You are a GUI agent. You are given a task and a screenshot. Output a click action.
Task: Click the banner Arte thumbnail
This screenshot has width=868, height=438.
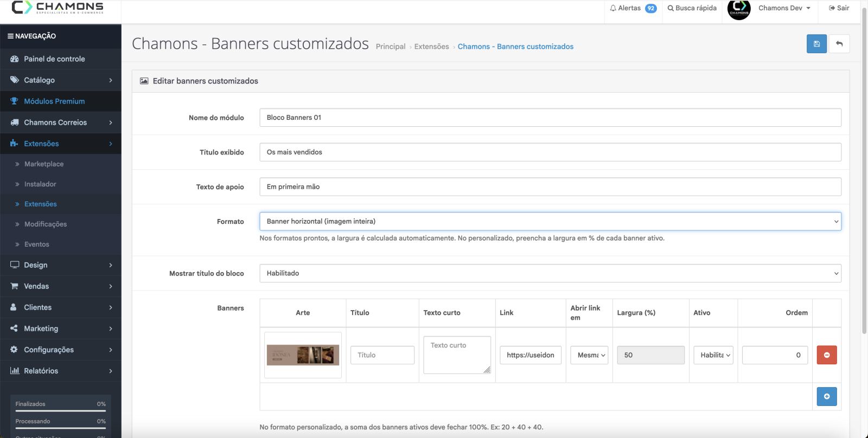[x=303, y=355]
